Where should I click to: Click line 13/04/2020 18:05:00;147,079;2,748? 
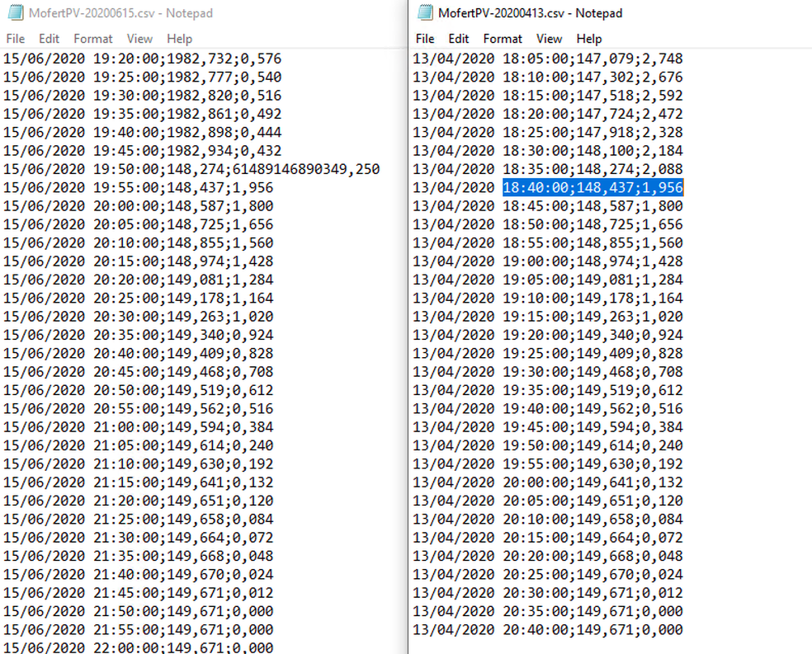548,59
